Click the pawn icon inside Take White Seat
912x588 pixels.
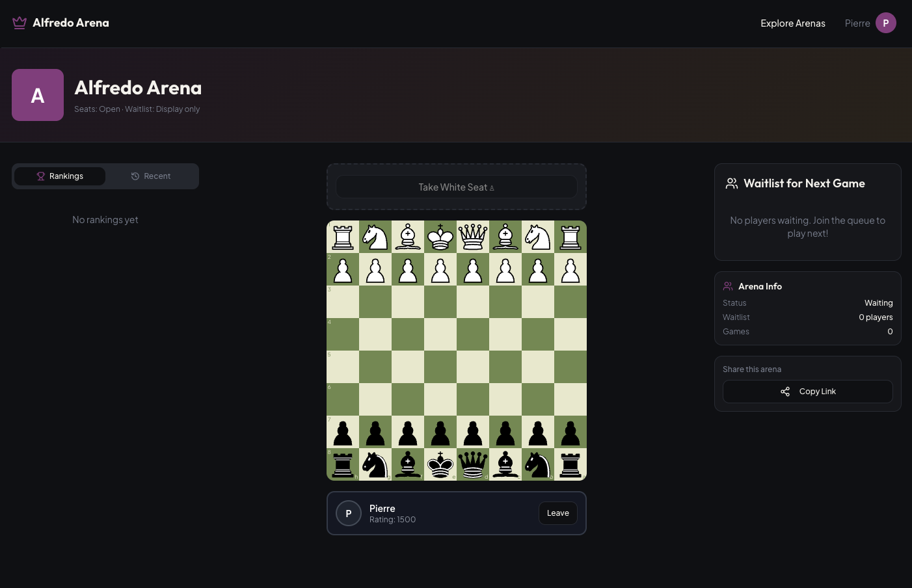[x=492, y=187]
